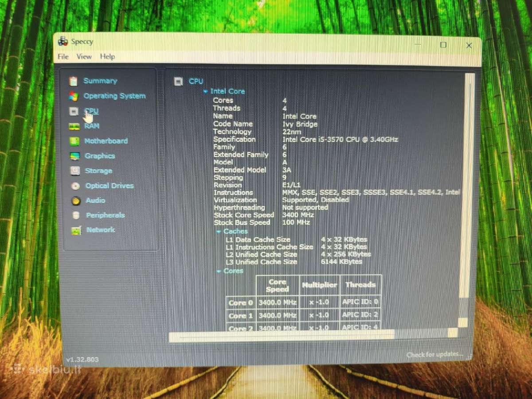Click the Maximize window button
This screenshot has height=399, width=532.
coord(443,45)
